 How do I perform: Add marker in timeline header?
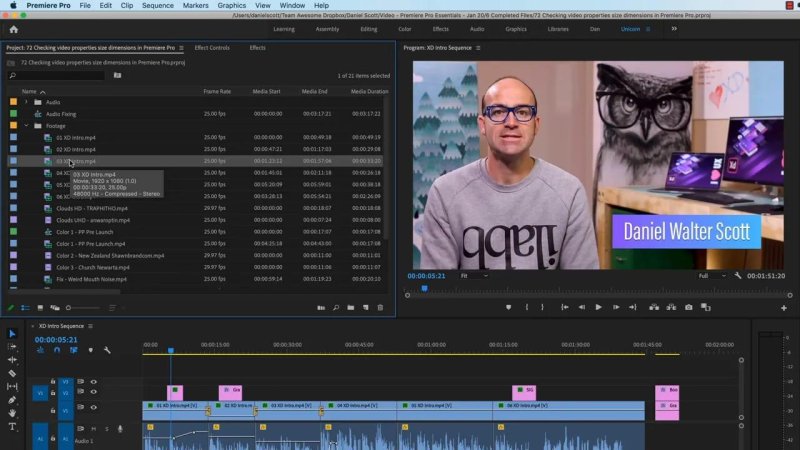(x=91, y=350)
